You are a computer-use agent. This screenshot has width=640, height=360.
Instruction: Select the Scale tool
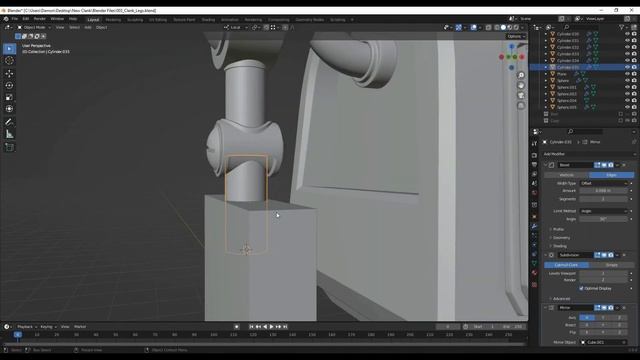[x=9, y=97]
